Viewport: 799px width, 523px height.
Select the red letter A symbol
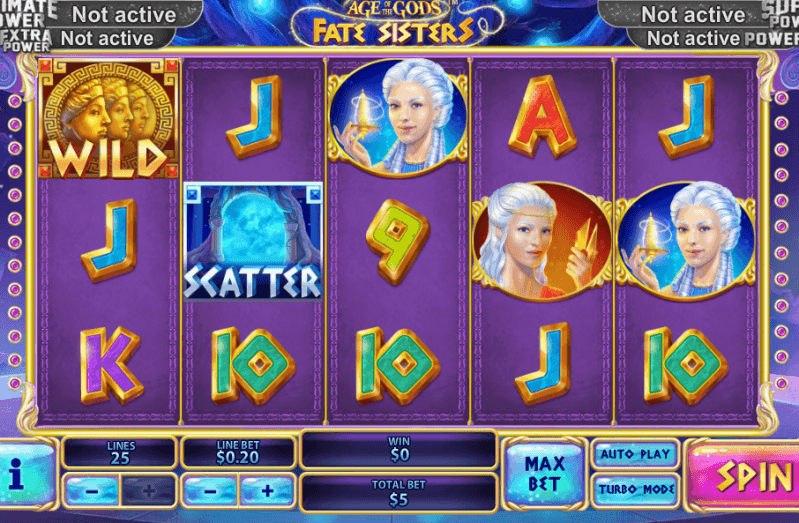543,117
